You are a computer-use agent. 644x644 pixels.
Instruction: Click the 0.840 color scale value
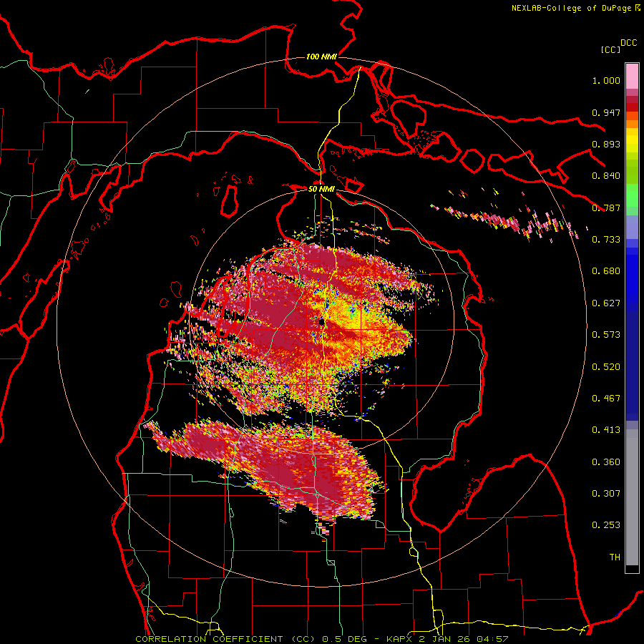click(x=606, y=176)
